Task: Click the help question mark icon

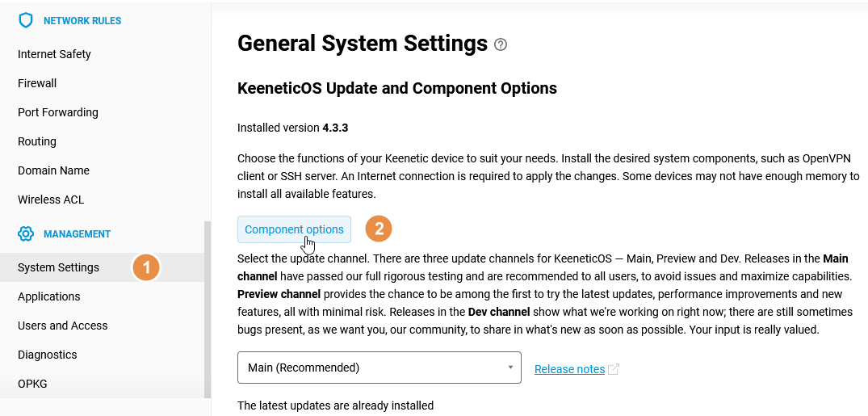Action: click(501, 44)
